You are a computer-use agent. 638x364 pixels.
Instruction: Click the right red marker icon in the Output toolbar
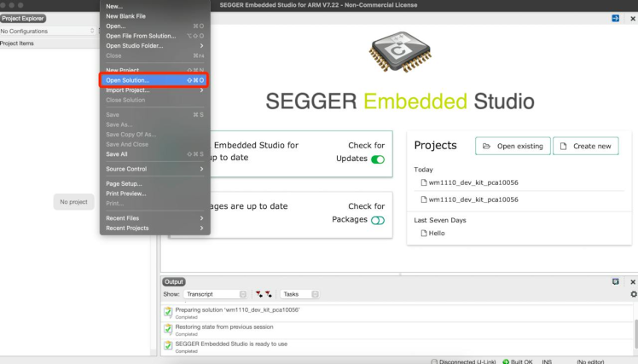[269, 294]
